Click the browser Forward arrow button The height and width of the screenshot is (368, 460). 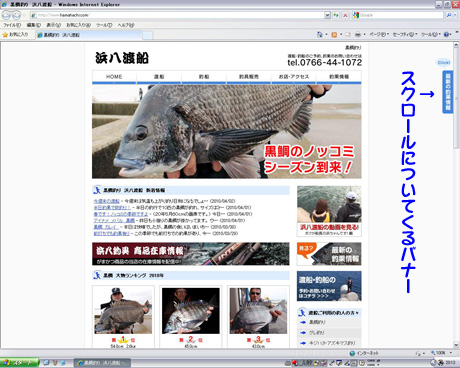(x=16, y=15)
